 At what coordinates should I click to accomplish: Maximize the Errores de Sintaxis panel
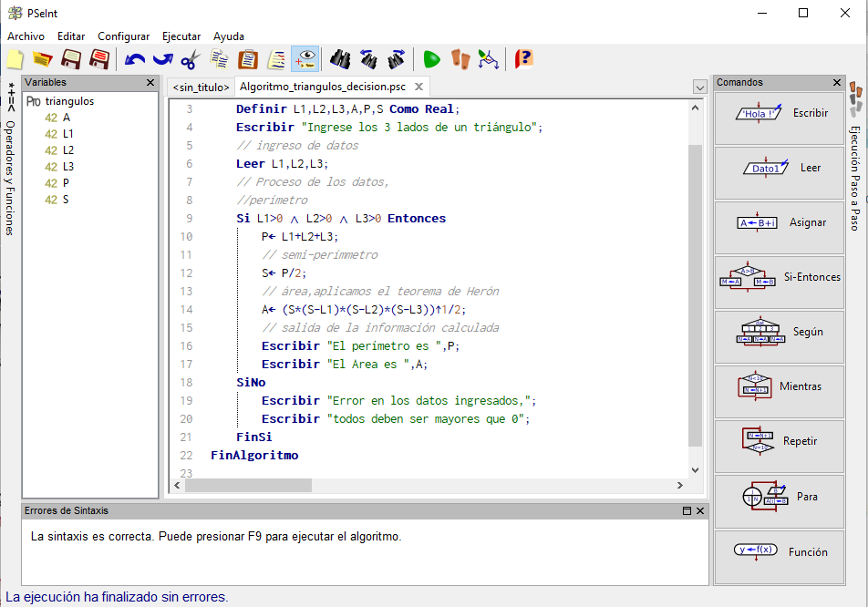(687, 510)
